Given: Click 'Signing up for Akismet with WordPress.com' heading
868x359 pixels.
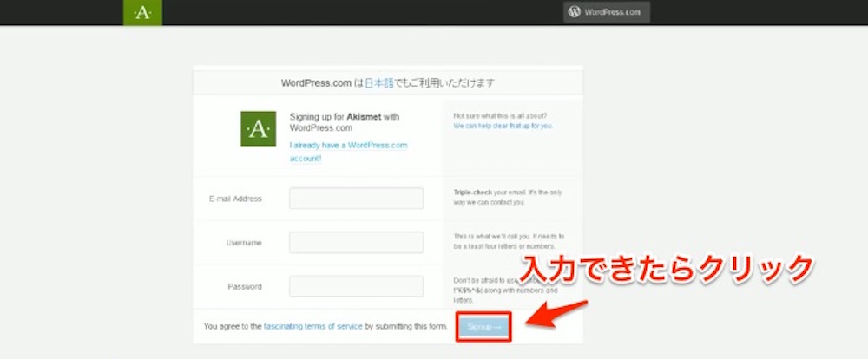Looking at the screenshot, I should tap(345, 122).
